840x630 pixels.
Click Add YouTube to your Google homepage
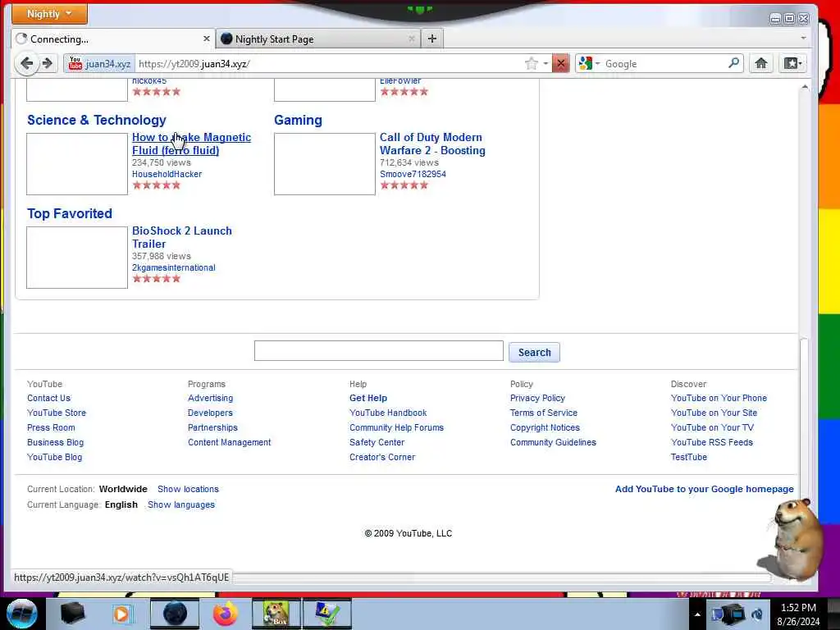704,489
